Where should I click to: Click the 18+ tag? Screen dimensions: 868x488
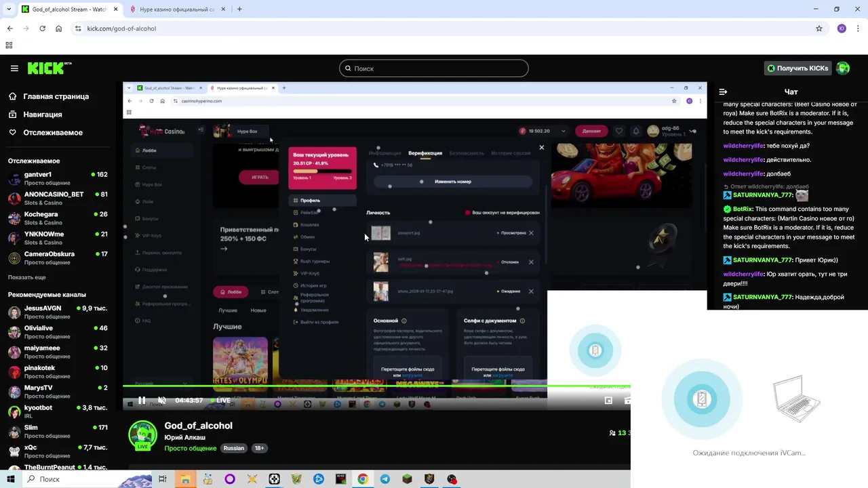coord(259,448)
